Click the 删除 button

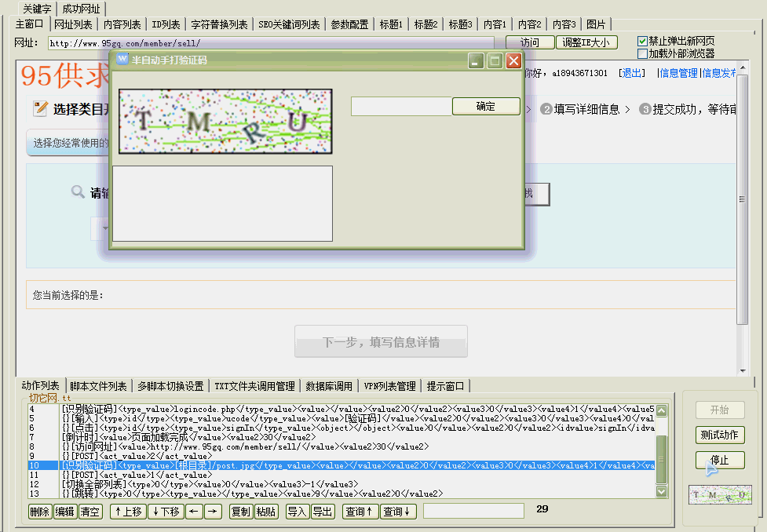(39, 512)
